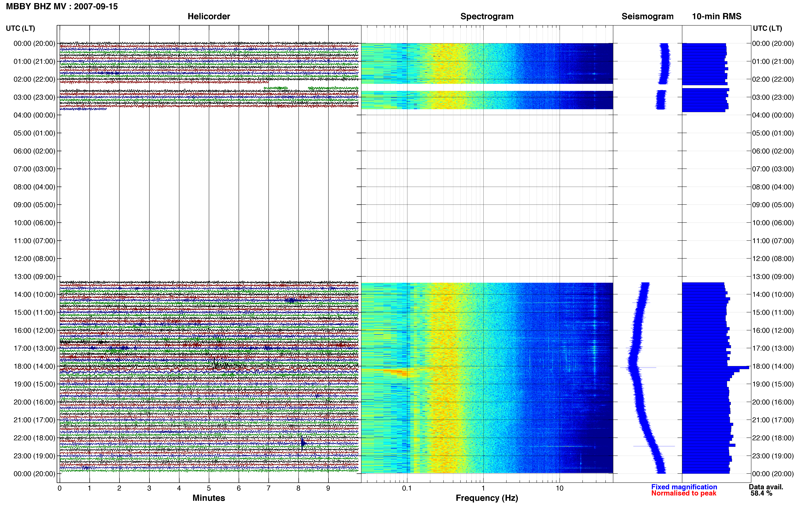The image size is (812, 508).
Task: Click the Helicorder panel heading
Action: (208, 16)
